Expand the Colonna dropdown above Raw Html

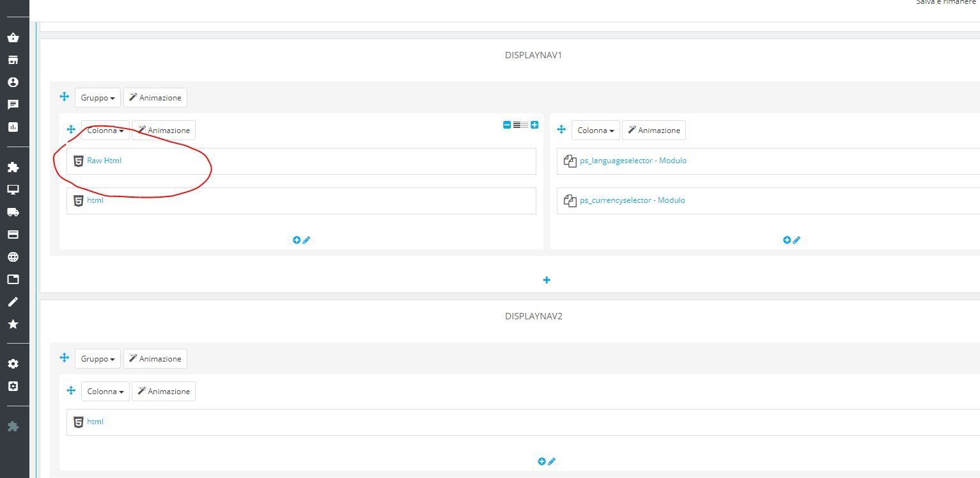point(105,130)
